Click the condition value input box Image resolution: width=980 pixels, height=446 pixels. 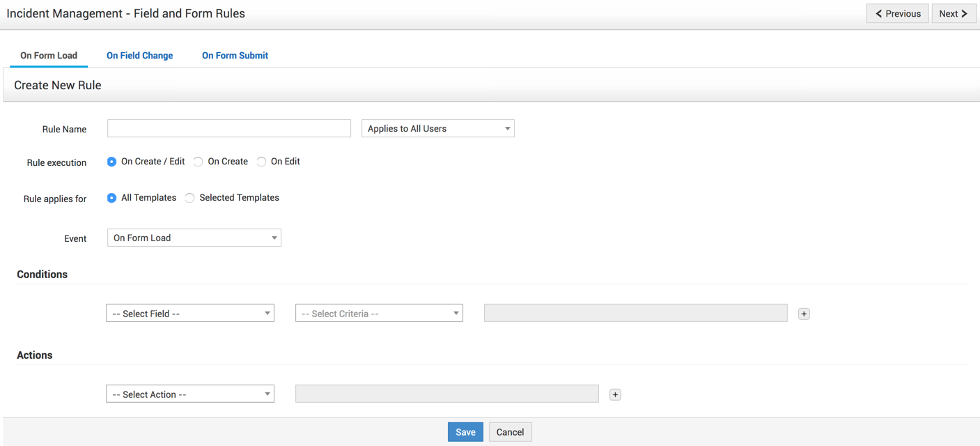click(636, 313)
